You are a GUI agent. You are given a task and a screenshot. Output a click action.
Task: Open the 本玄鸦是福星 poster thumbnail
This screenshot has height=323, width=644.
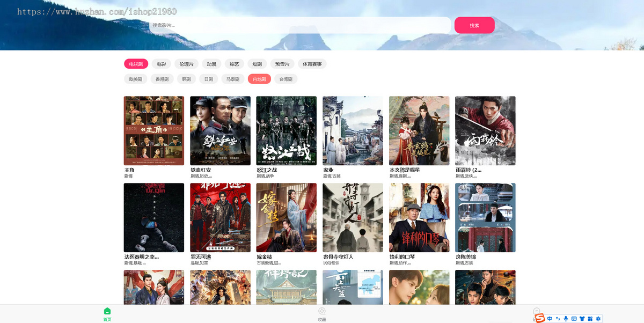(x=419, y=131)
